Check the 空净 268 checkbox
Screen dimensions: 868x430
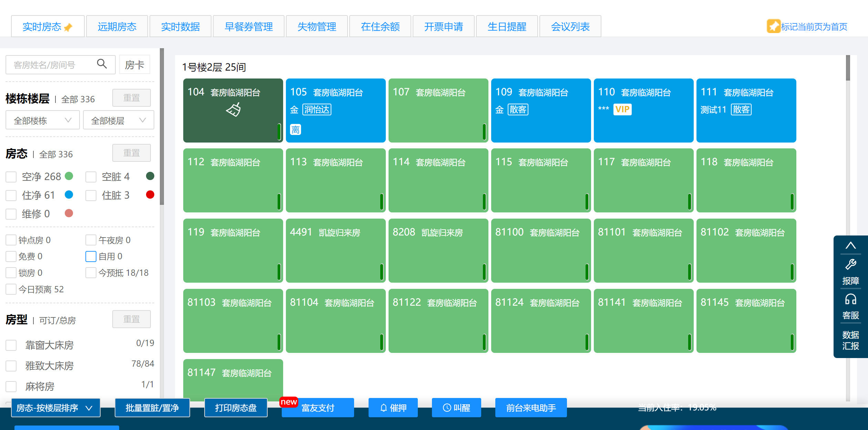pyautogui.click(x=11, y=177)
